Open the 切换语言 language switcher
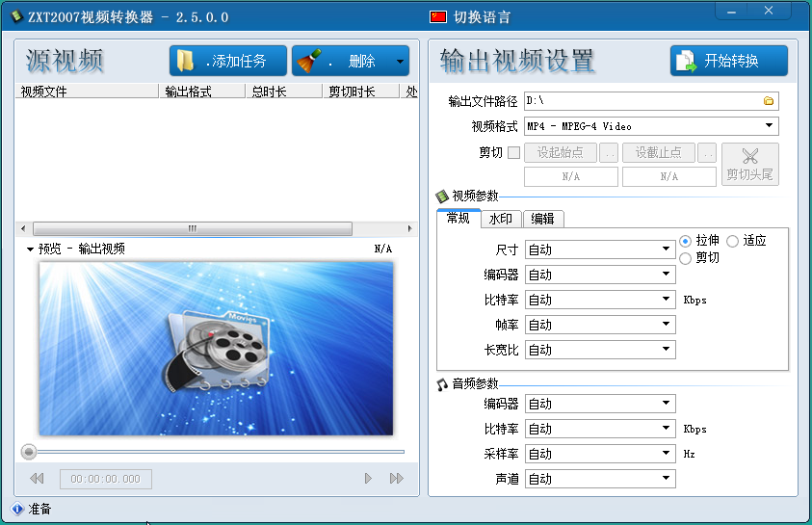 pyautogui.click(x=483, y=17)
